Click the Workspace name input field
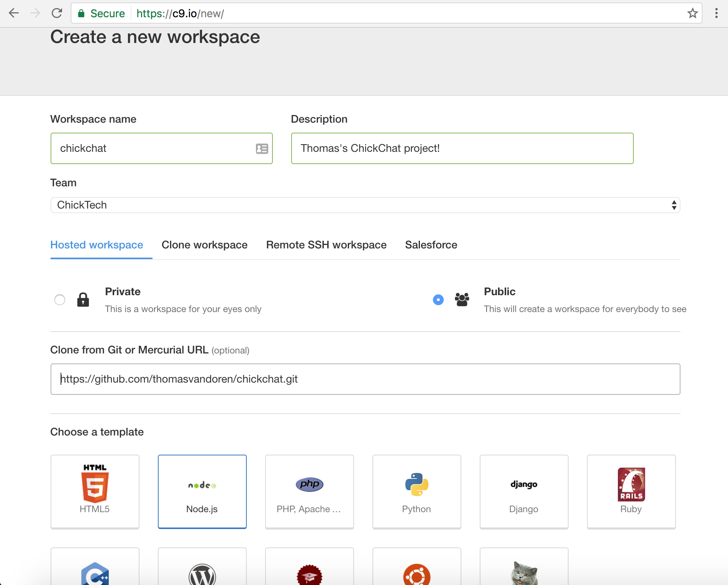Viewport: 728px width, 585px height. 162,148
